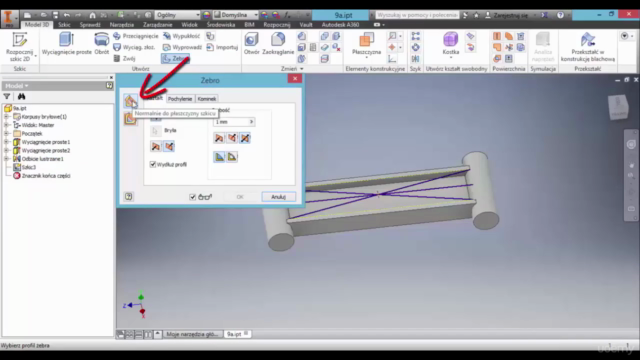The width and height of the screenshot is (640, 360).
Task: Click the help icon in the Żebro dialog
Action: coord(129,197)
